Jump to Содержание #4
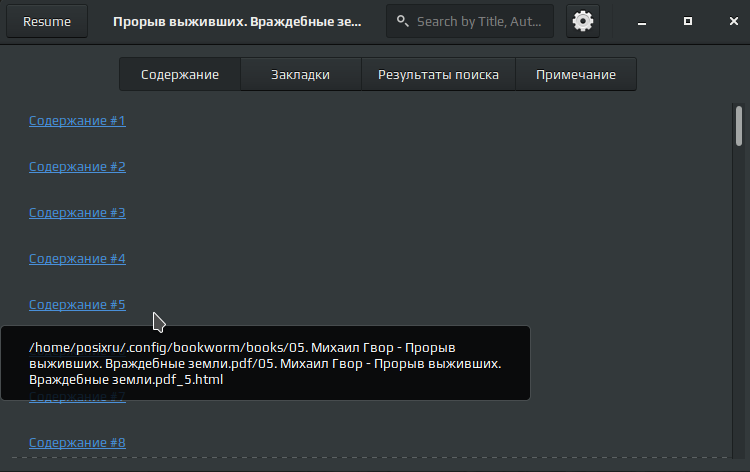The width and height of the screenshot is (750, 472). (77, 258)
